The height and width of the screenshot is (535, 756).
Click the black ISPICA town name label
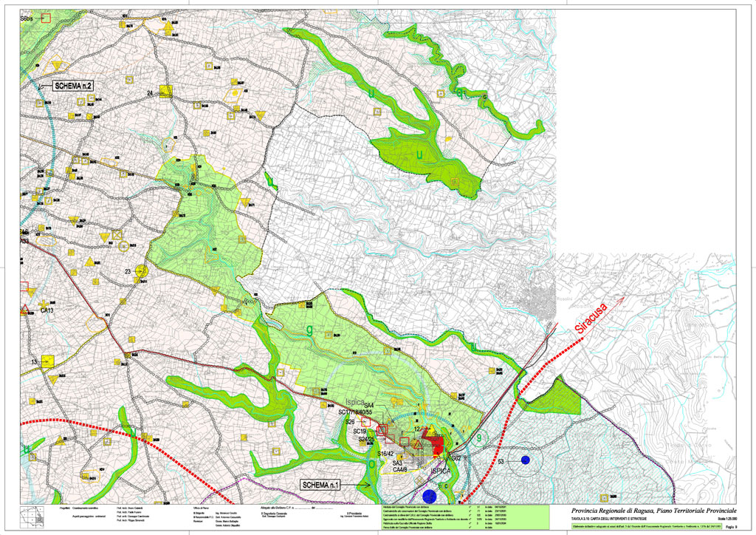click(x=441, y=470)
